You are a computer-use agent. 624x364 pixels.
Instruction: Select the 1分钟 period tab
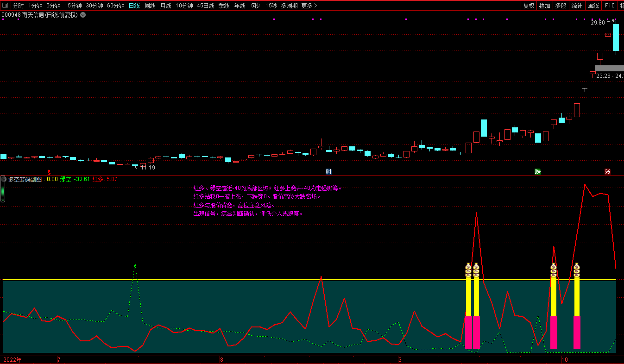tap(35, 6)
